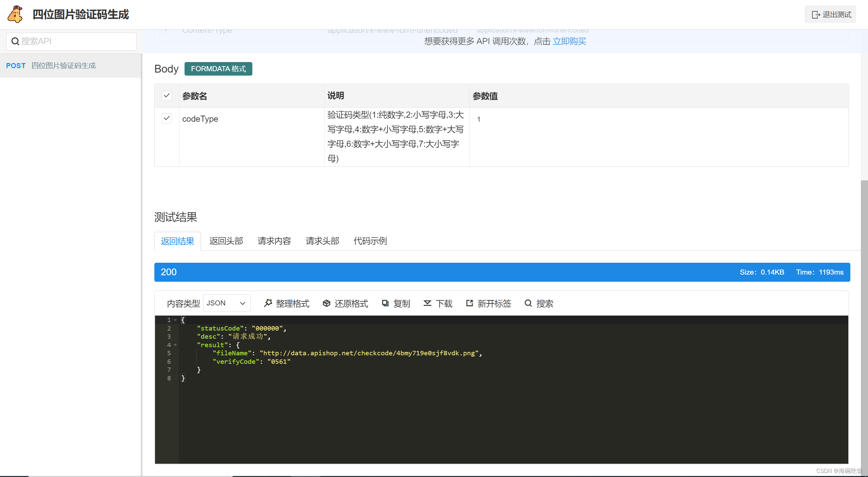Image resolution: width=868 pixels, height=477 pixels.
Task: Open the JSON content type dropdown
Action: [226, 303]
